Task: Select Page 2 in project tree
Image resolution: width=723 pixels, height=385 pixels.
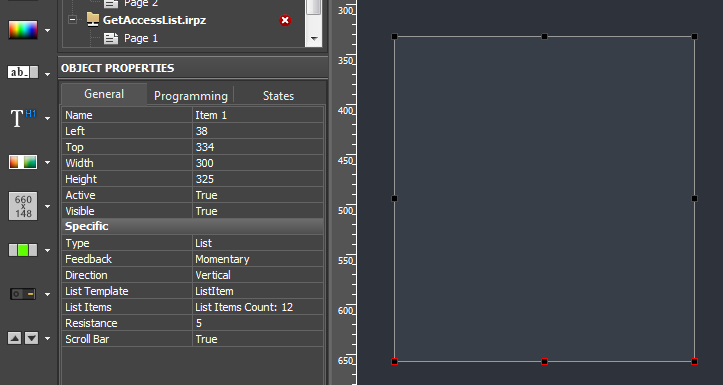Action: point(141,4)
